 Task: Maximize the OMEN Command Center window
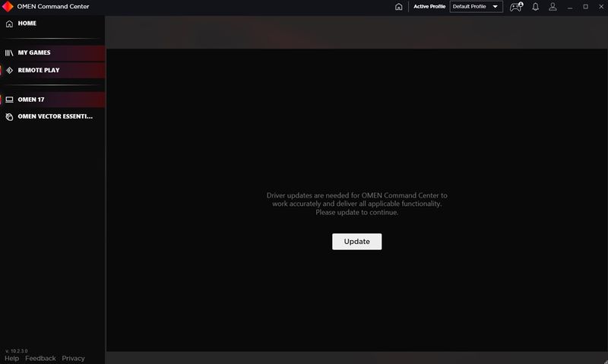coord(585,7)
